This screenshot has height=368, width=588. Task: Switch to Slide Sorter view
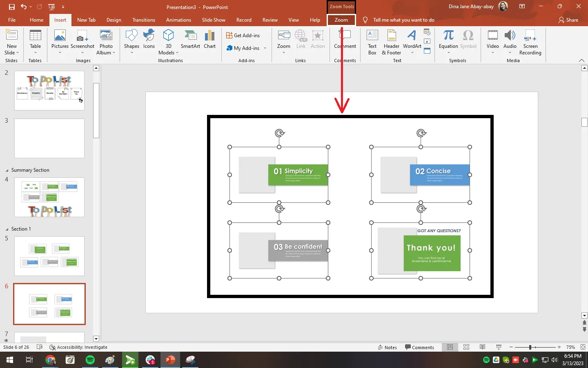[466, 347]
